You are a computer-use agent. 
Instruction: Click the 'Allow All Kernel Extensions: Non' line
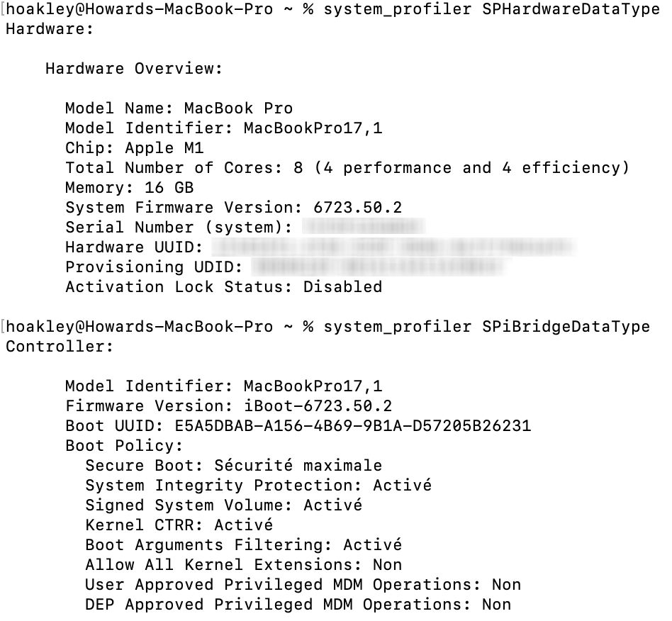click(x=243, y=565)
